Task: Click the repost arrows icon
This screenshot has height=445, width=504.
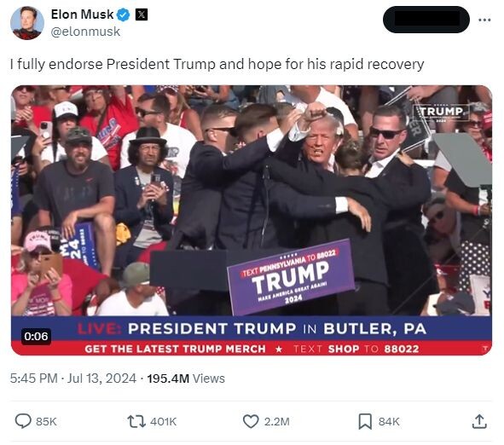Action: pyautogui.click(x=136, y=421)
